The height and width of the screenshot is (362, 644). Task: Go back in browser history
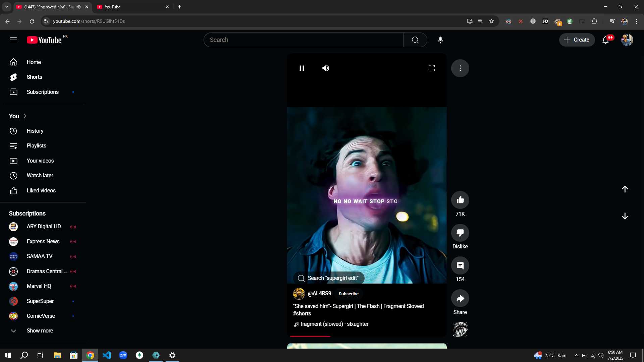pos(7,21)
